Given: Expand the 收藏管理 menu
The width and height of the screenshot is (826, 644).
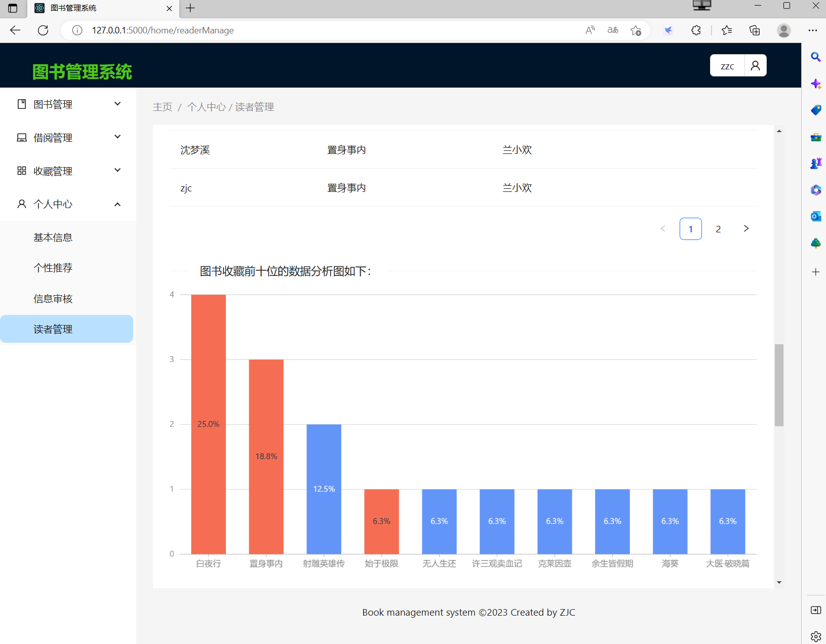Looking at the screenshot, I should [68, 171].
